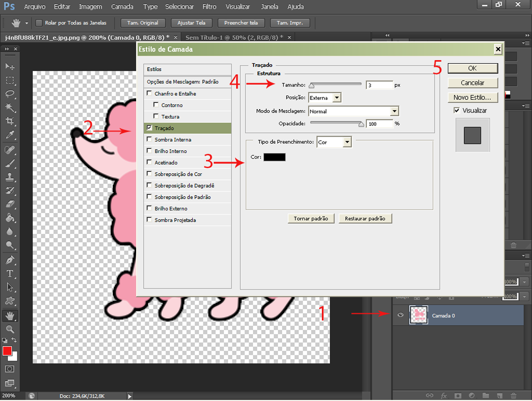Enable Sombra Projetada checkbox
This screenshot has width=532, height=401.
pos(149,219)
